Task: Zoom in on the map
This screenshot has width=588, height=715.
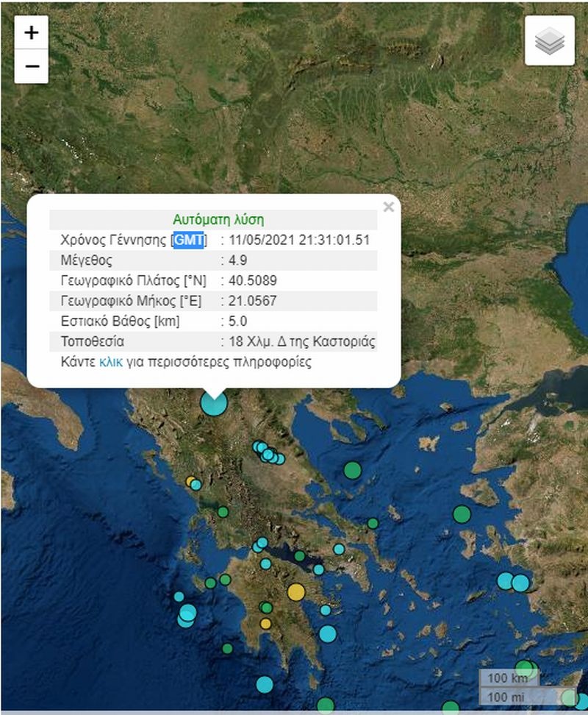Action: [x=32, y=33]
